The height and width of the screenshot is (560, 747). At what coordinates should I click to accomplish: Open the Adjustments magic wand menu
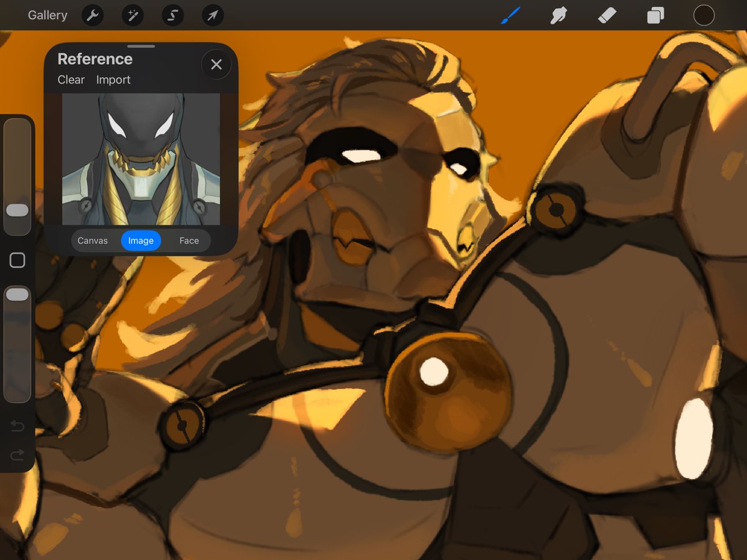click(x=133, y=16)
